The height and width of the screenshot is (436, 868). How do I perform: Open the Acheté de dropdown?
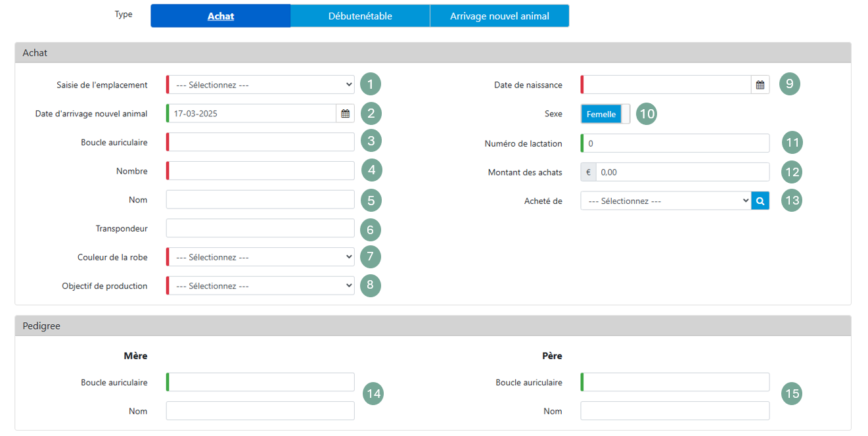(666, 201)
